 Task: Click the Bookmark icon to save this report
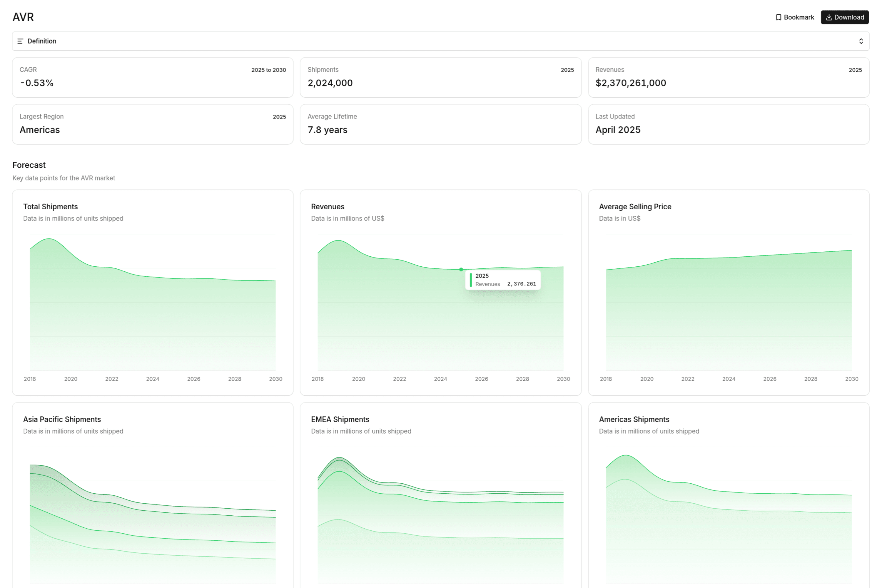point(779,17)
